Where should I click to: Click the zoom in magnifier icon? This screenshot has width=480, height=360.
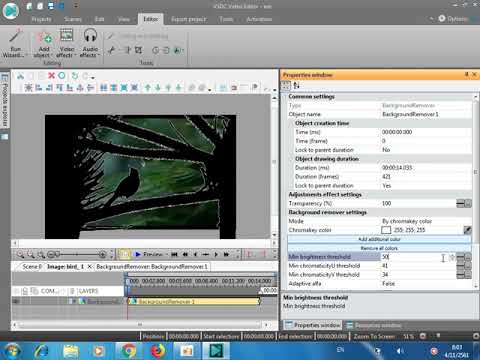coord(20,255)
